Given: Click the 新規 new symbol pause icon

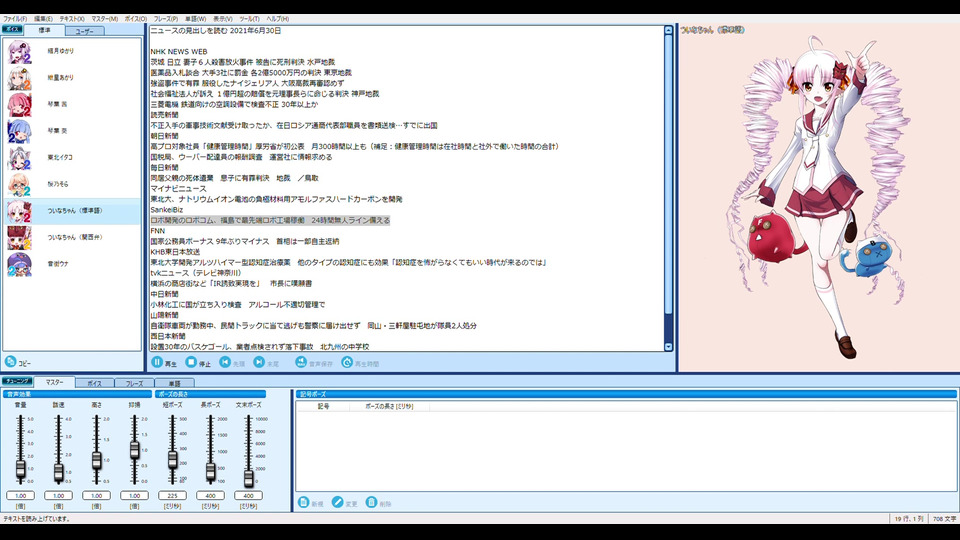Looking at the screenshot, I should click(x=303, y=502).
